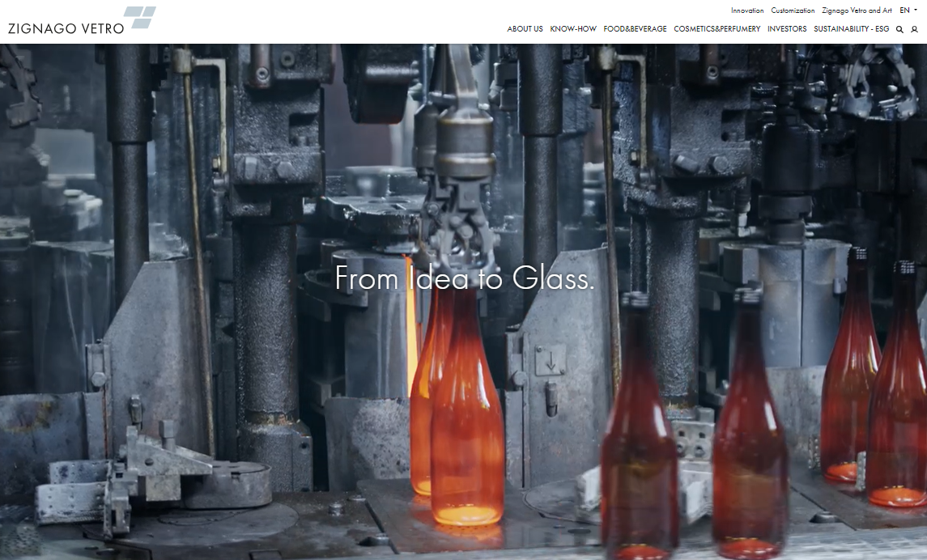This screenshot has height=560, width=927.
Task: Click the search magnifier icon
Action: pyautogui.click(x=899, y=29)
